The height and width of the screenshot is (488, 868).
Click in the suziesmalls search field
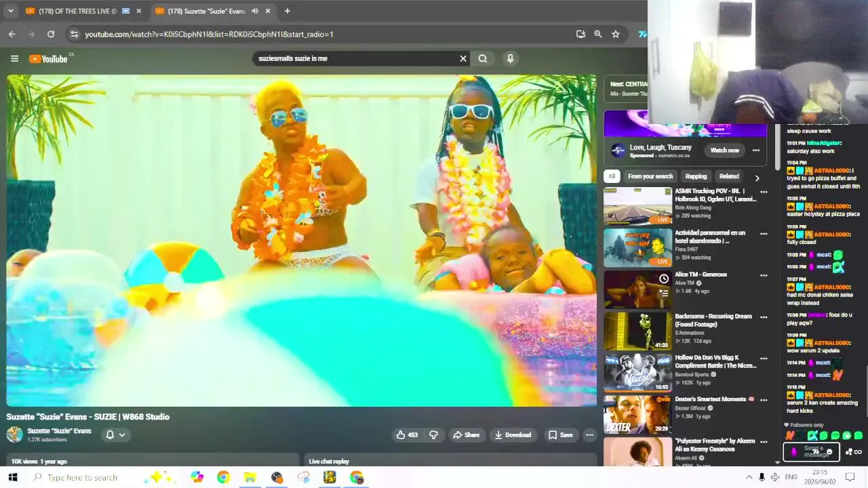click(x=356, y=58)
